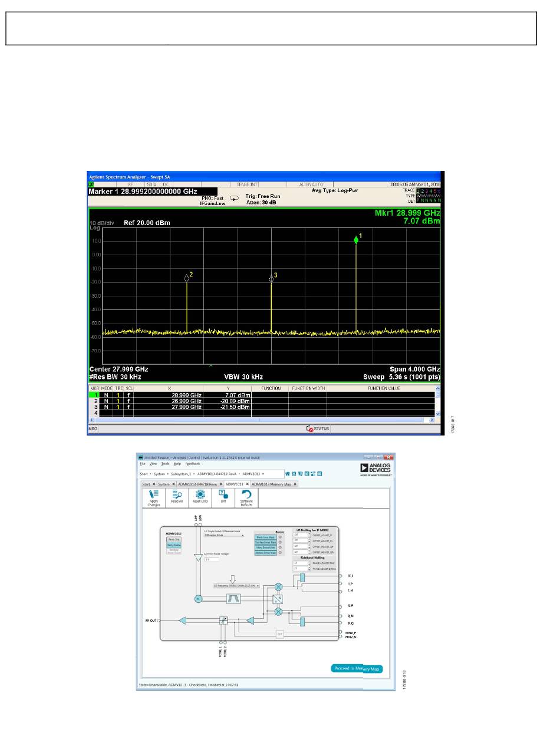Click marker 1 diamond on spectrum trace
The width and height of the screenshot is (560, 739).
coord(356,240)
